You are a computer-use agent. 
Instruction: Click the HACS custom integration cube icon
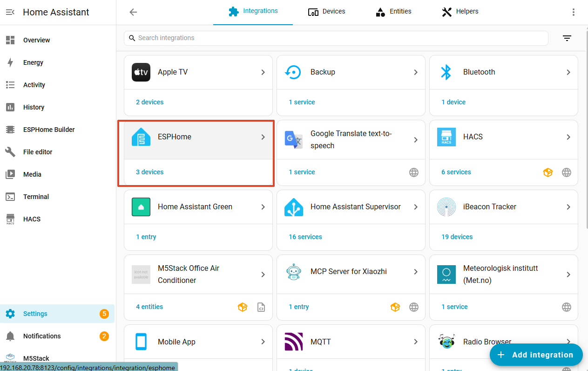[548, 172]
